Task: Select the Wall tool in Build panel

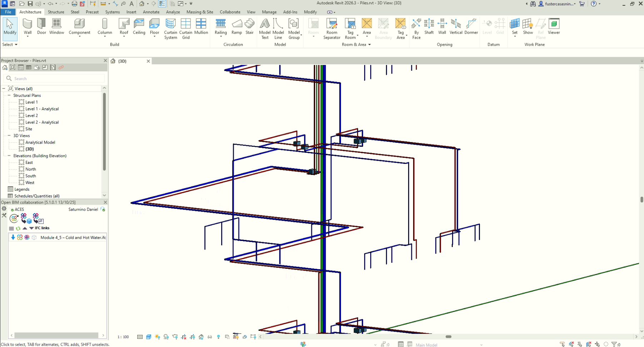Action: (28, 27)
